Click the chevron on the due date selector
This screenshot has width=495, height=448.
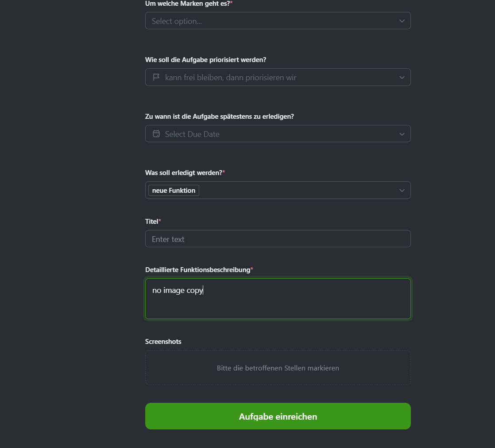pos(402,133)
